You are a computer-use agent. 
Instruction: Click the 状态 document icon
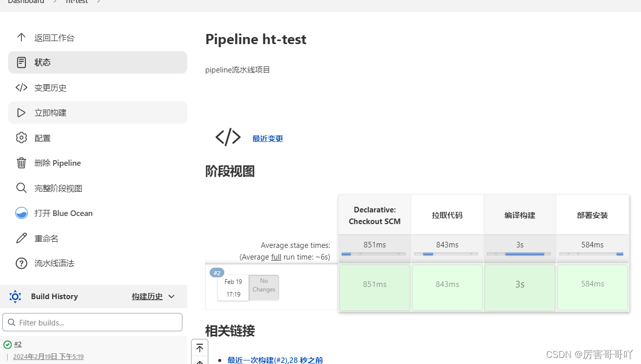21,62
